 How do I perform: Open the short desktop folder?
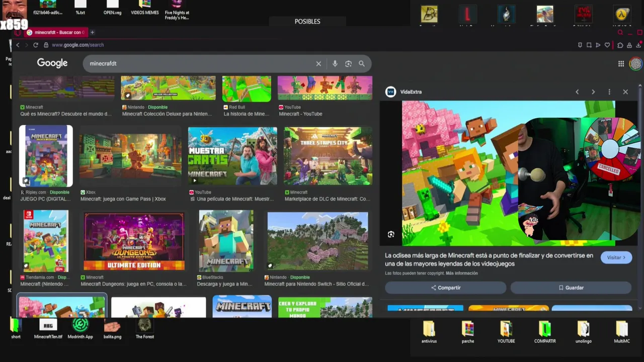pos(16,328)
